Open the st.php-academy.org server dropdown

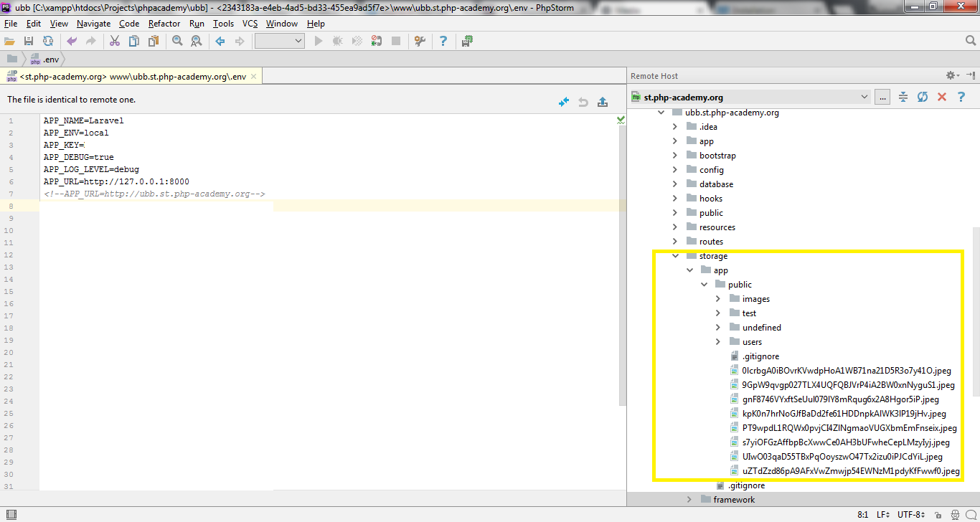click(750, 97)
